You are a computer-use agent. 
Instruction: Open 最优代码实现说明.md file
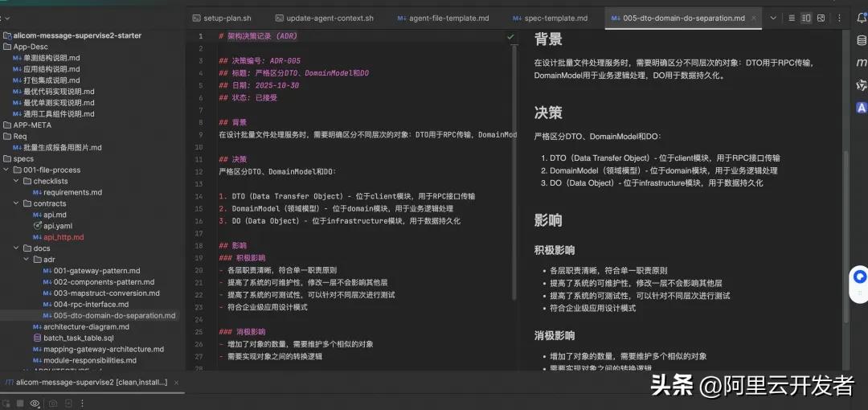tap(55, 92)
